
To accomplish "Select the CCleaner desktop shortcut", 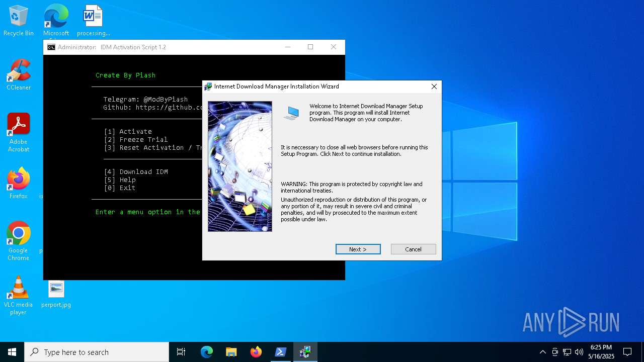I will coord(19,75).
